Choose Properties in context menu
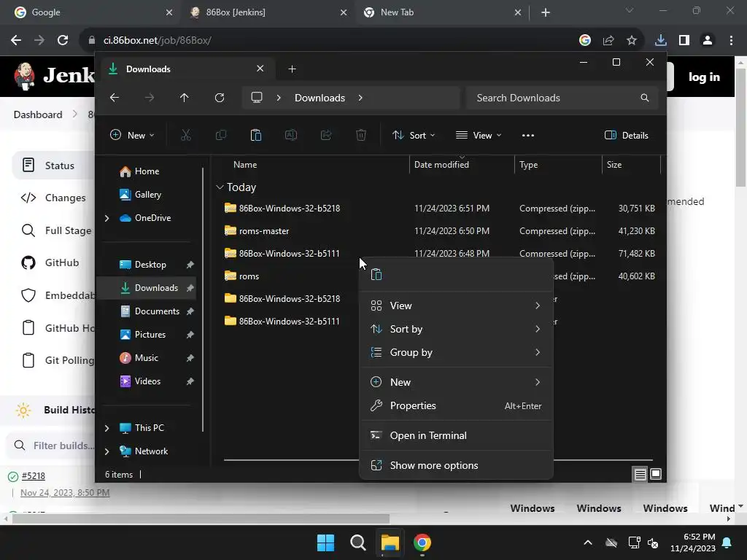Screen dimensions: 747x560 (x=456, y=405)
